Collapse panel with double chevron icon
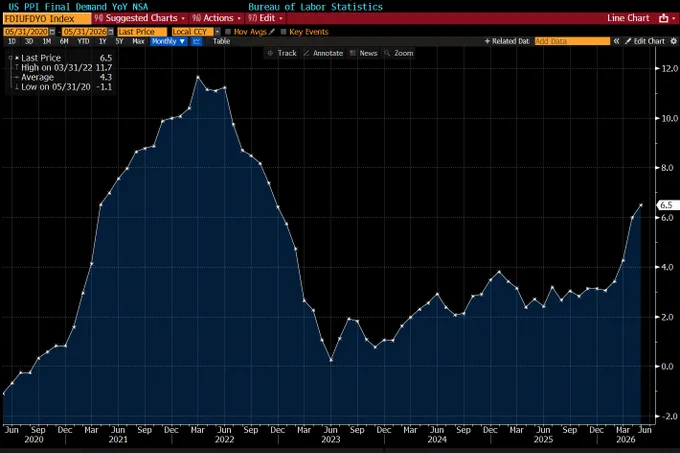The height and width of the screenshot is (453, 680). pyautogui.click(x=616, y=41)
